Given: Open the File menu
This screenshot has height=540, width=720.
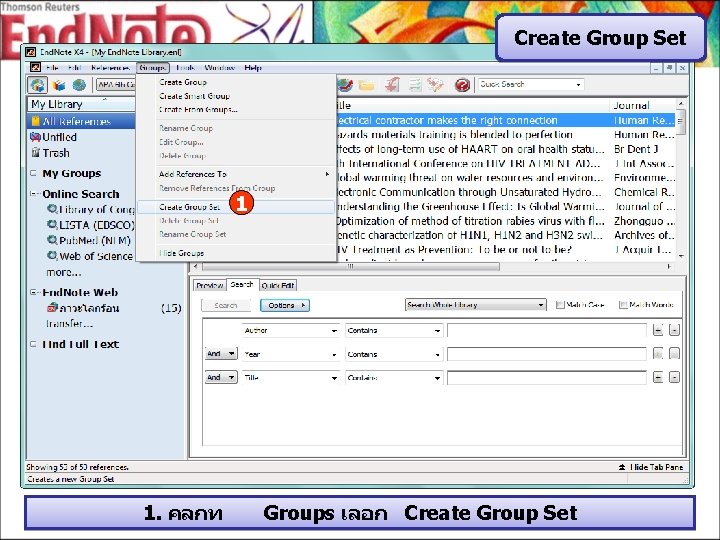Looking at the screenshot, I should (52, 68).
